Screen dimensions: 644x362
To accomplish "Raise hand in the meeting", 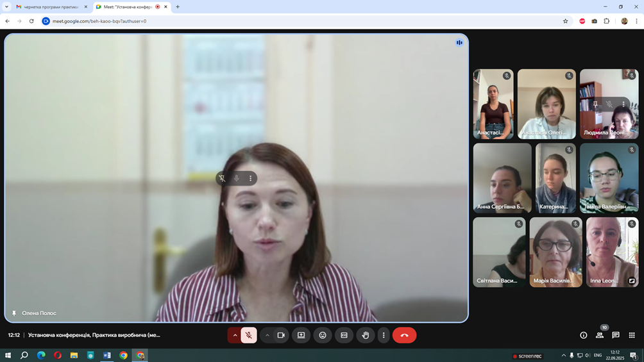I will (x=366, y=335).
